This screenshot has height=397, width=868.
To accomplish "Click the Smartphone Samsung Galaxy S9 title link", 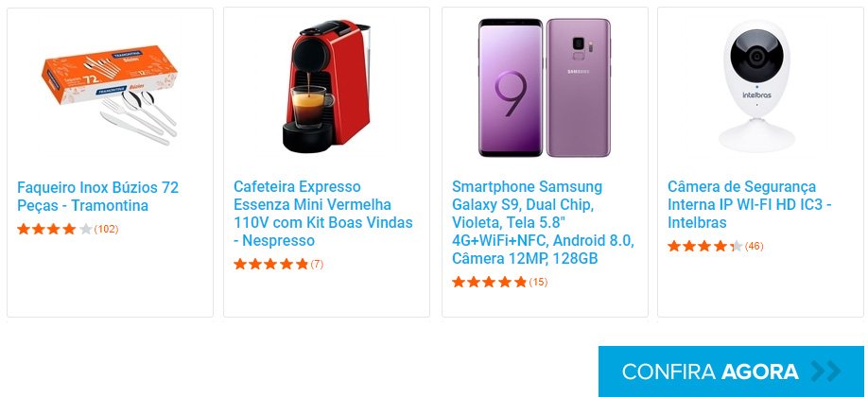I will coord(542,222).
